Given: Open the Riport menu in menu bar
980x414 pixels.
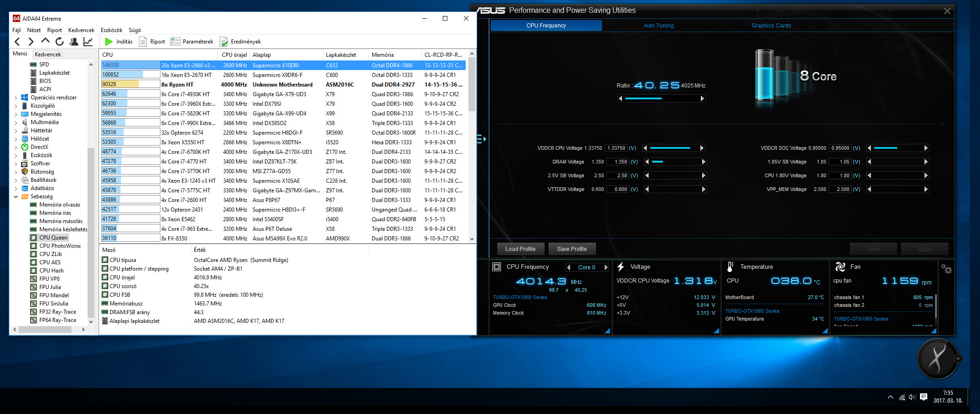Looking at the screenshot, I should tap(55, 30).
